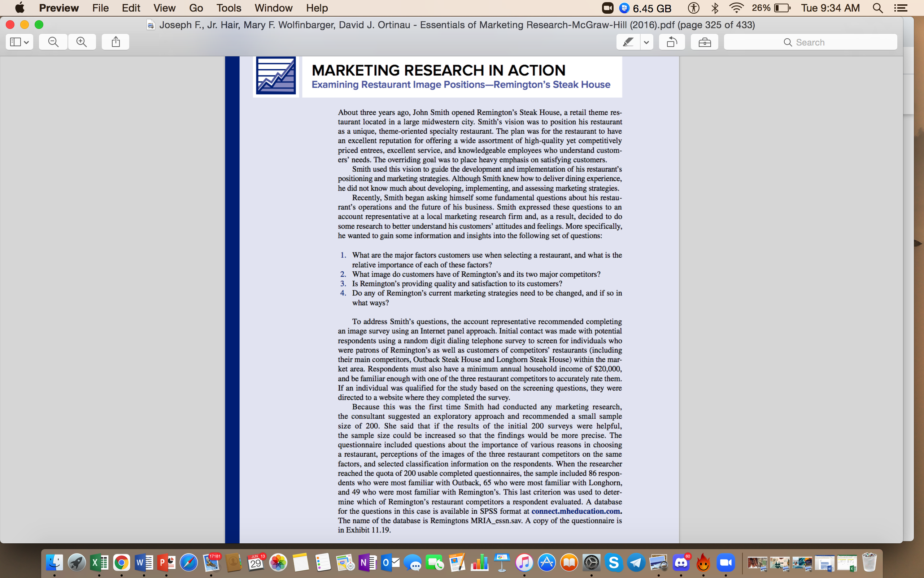The image size is (924, 578).
Task: Open Finder from the Dock
Action: click(x=54, y=563)
